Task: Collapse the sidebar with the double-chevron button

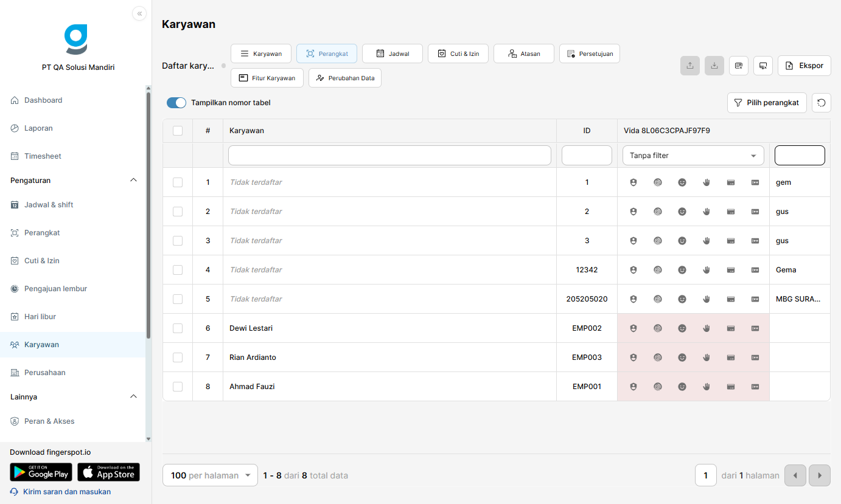Action: [x=139, y=13]
